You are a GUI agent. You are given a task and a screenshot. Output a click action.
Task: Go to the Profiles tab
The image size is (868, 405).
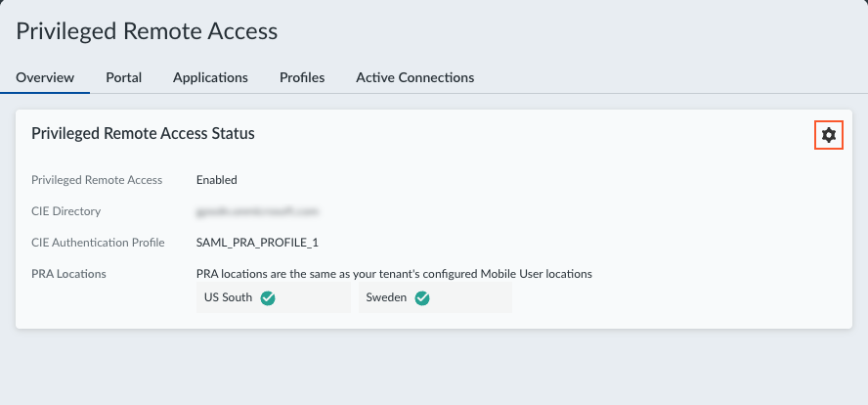point(302,77)
